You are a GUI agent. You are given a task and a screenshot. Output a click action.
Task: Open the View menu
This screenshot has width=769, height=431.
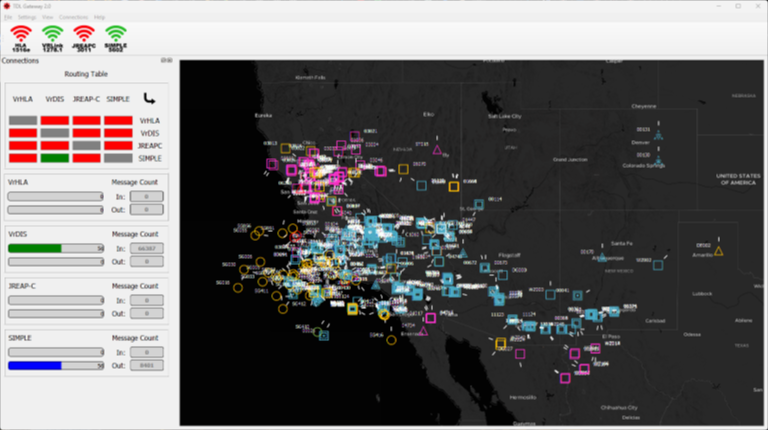coord(48,18)
